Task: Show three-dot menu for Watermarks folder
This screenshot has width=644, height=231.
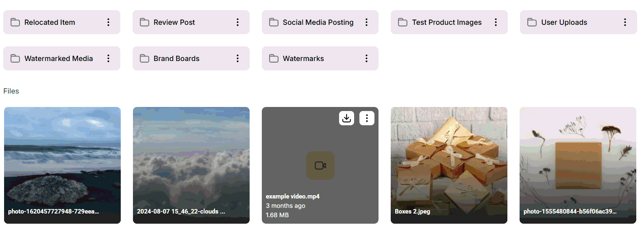Action: (366, 59)
